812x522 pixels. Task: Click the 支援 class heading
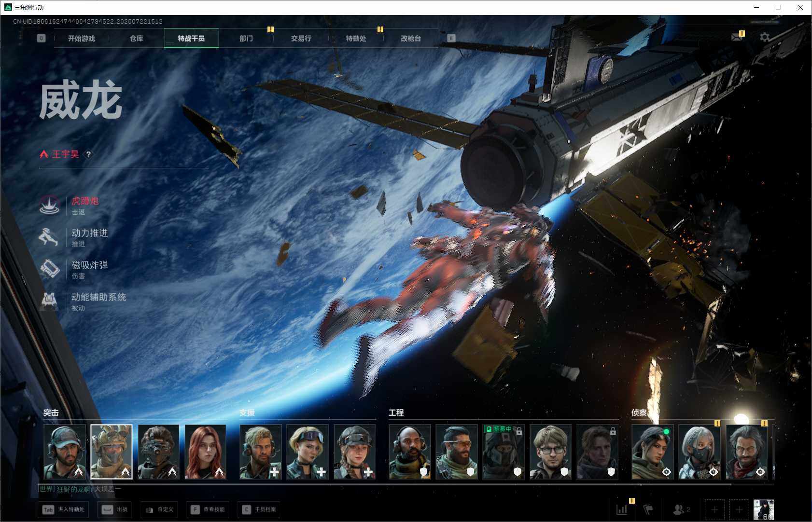pyautogui.click(x=247, y=412)
